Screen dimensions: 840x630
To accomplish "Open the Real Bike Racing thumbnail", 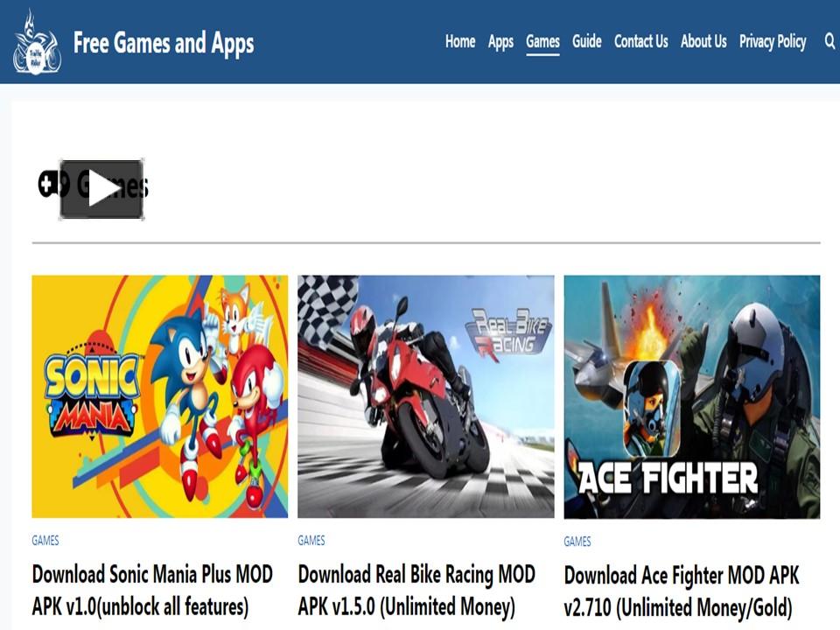I will click(x=426, y=396).
